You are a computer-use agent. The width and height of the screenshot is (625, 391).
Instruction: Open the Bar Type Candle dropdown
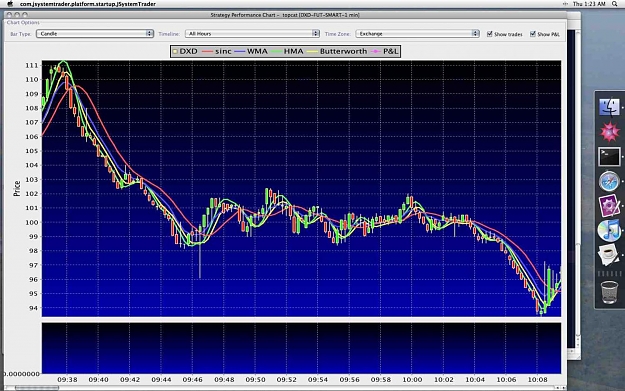pyautogui.click(x=95, y=34)
